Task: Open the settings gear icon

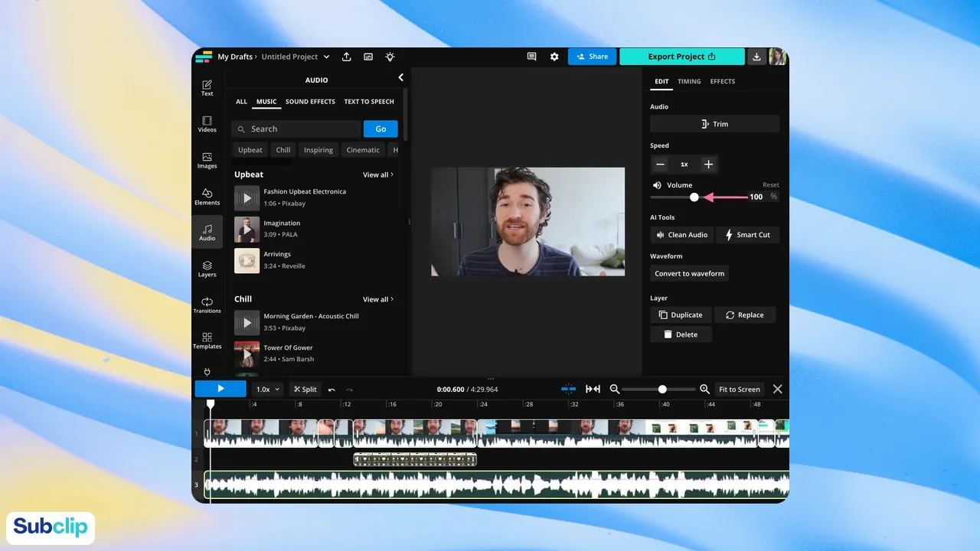Action: click(554, 57)
